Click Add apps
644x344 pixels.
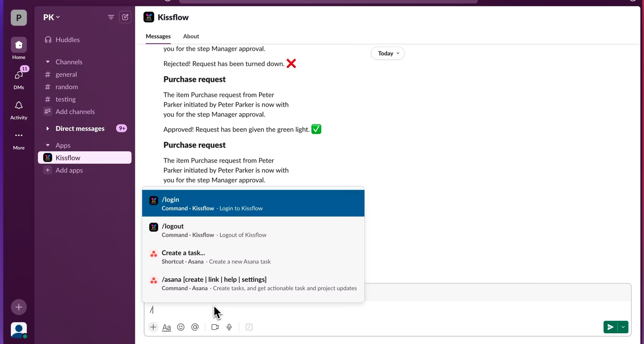pyautogui.click(x=84, y=170)
